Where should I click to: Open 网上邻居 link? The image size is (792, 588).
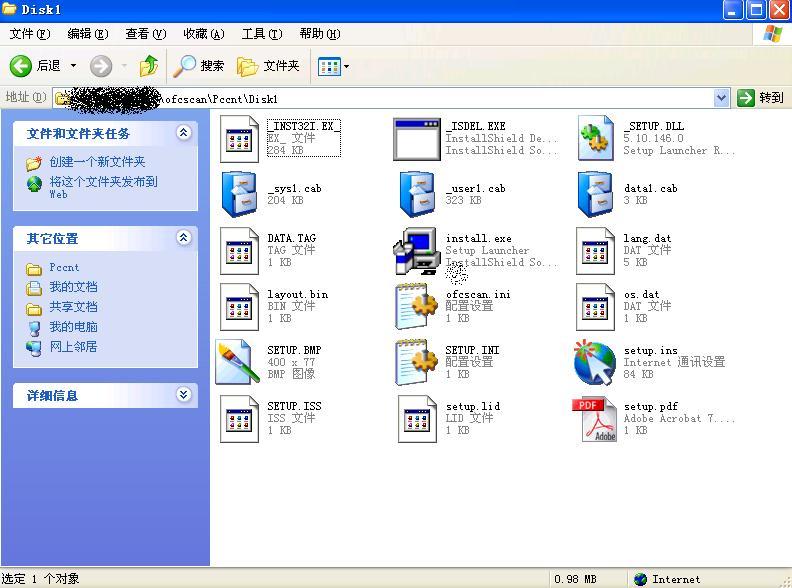pos(73,347)
